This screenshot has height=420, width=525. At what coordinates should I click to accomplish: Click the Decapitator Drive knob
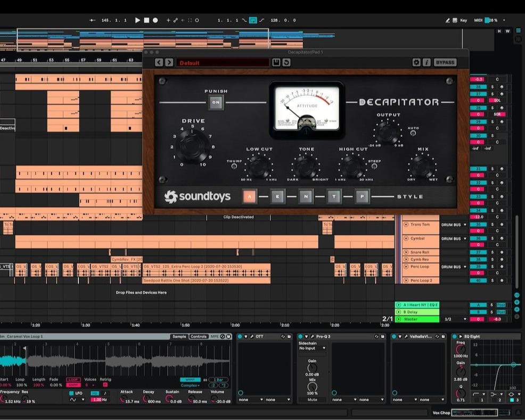tap(193, 146)
